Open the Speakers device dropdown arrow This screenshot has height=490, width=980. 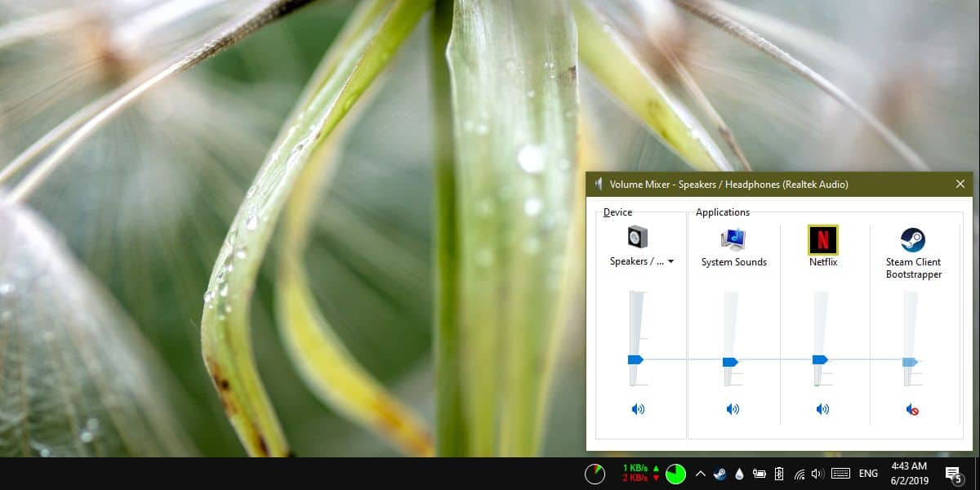tap(670, 262)
